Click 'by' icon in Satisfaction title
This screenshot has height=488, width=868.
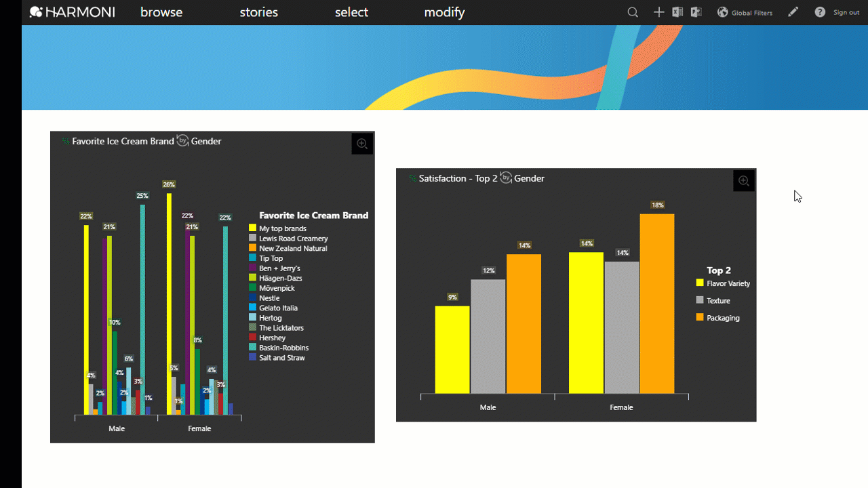click(x=506, y=178)
